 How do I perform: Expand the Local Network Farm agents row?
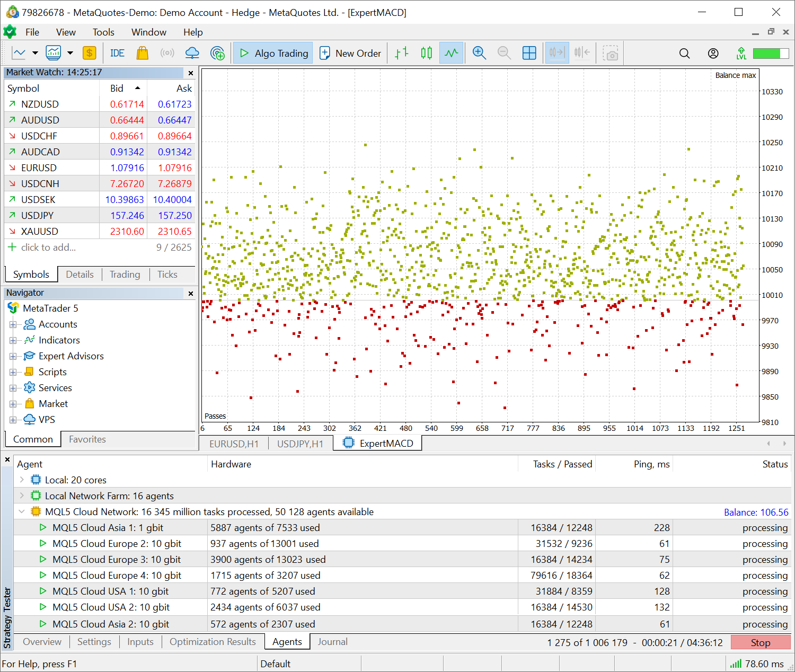[22, 496]
